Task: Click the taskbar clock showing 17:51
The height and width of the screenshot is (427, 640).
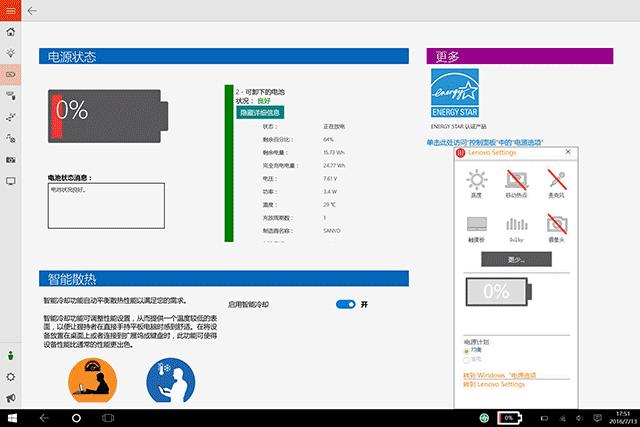Action: (x=622, y=414)
